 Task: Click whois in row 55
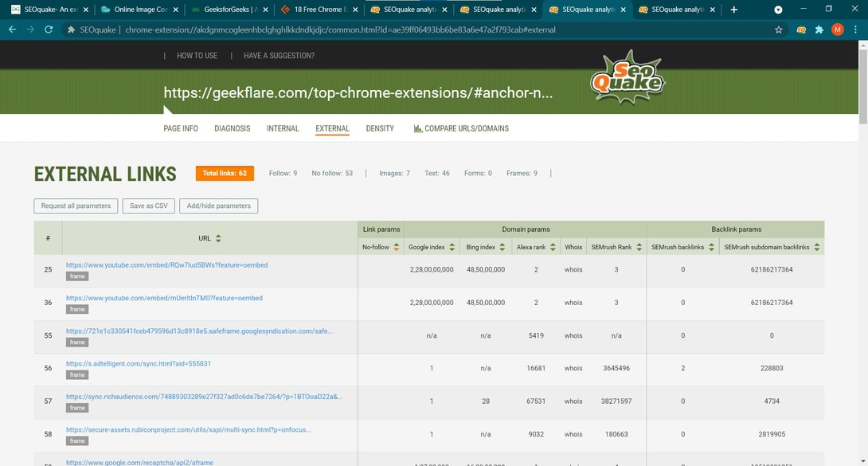coord(573,335)
